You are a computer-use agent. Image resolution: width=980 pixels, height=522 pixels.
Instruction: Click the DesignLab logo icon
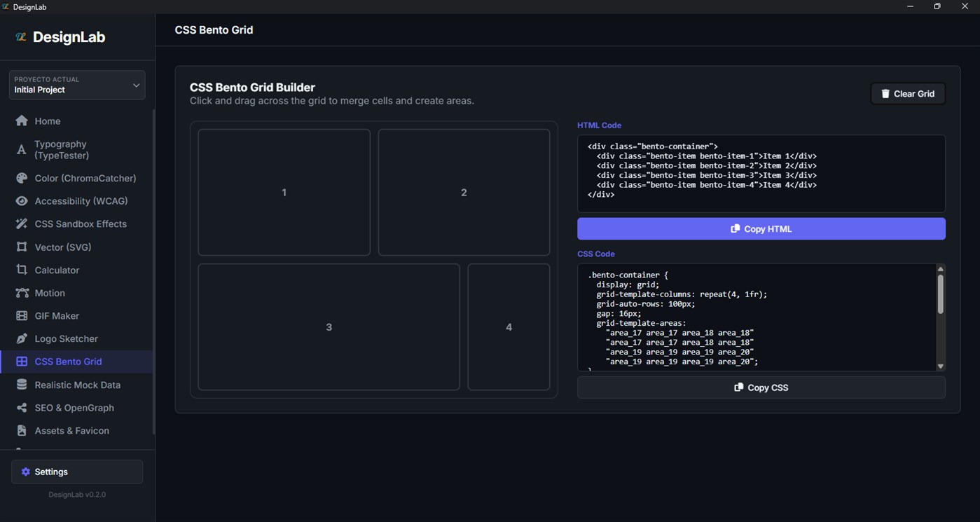(x=21, y=37)
